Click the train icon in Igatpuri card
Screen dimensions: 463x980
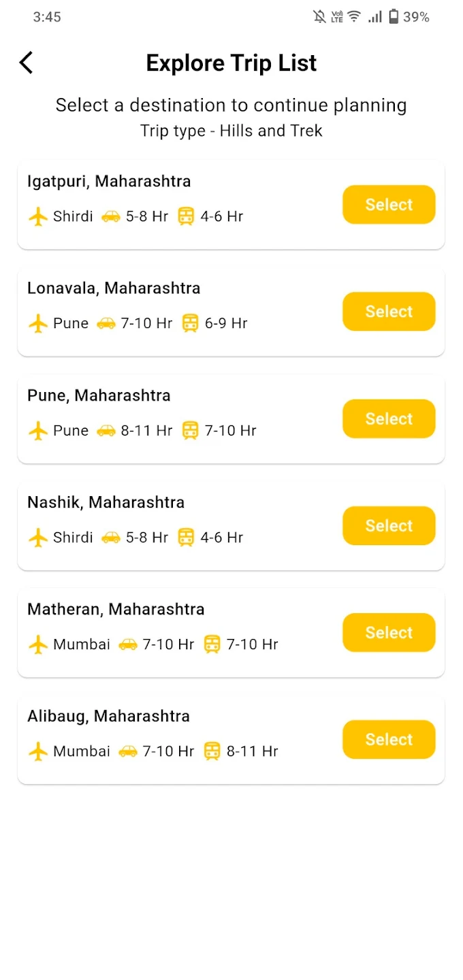186,217
